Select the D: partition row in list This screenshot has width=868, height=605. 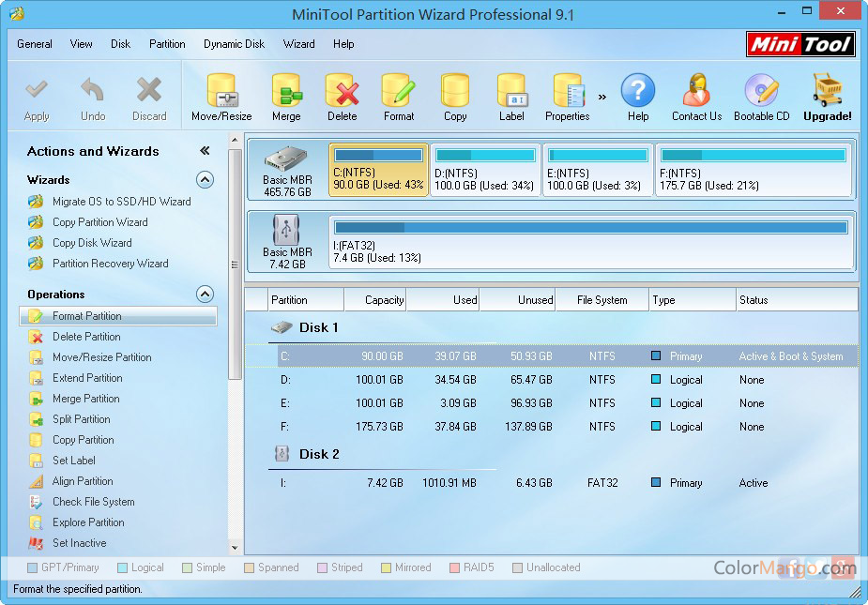point(552,380)
